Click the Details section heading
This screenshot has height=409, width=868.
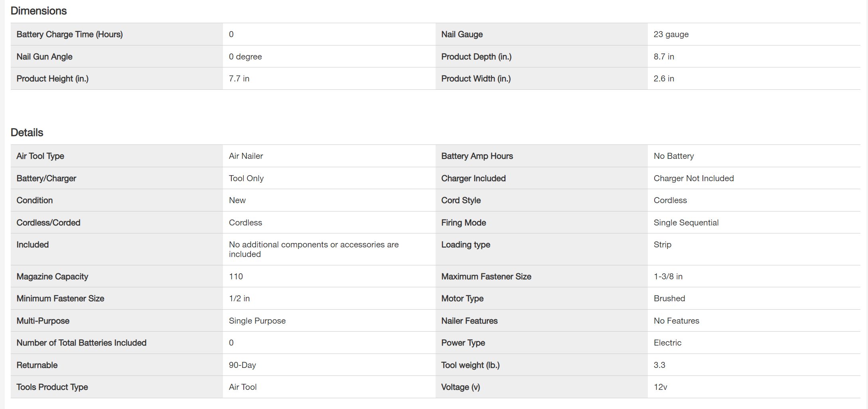(27, 132)
